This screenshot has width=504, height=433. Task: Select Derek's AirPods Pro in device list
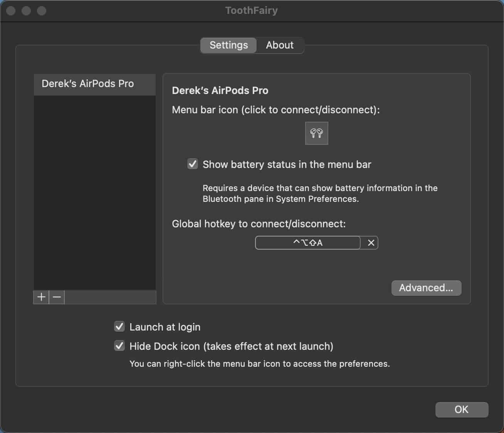pyautogui.click(x=95, y=84)
